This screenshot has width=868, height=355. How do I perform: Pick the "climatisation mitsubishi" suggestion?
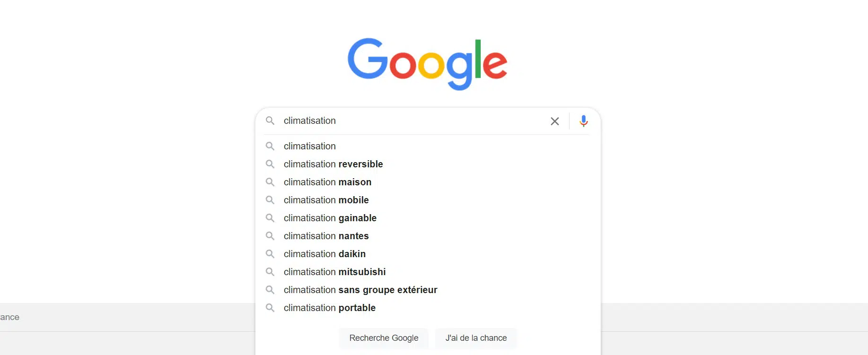coord(335,272)
